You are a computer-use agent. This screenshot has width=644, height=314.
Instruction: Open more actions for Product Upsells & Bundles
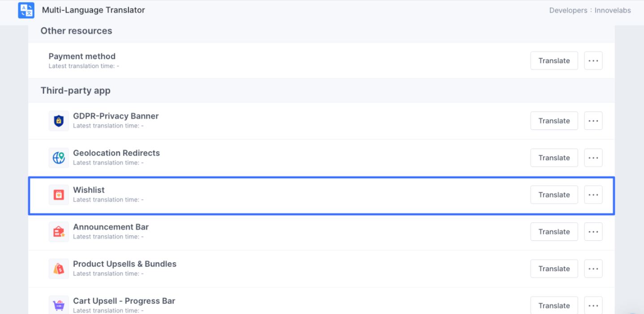click(593, 268)
